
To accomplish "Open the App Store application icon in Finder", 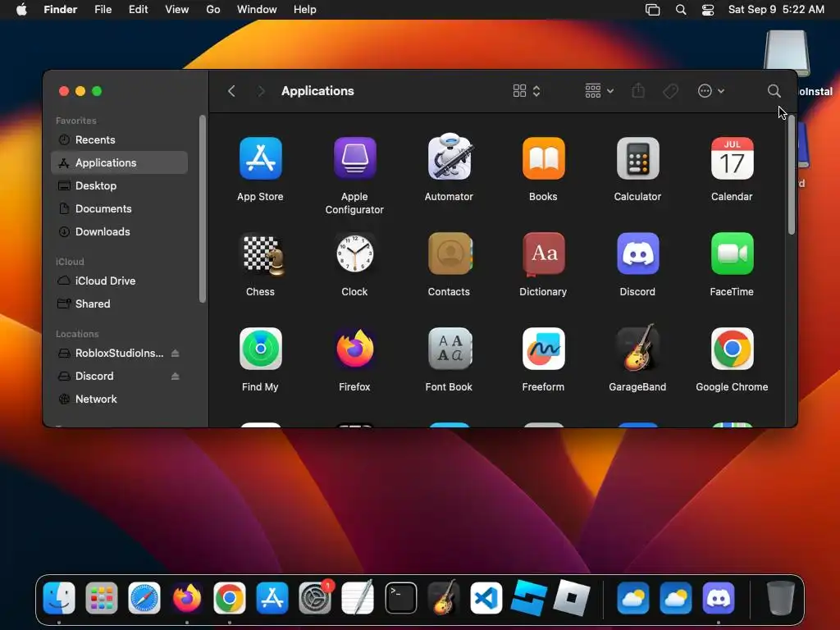I will coord(260,158).
